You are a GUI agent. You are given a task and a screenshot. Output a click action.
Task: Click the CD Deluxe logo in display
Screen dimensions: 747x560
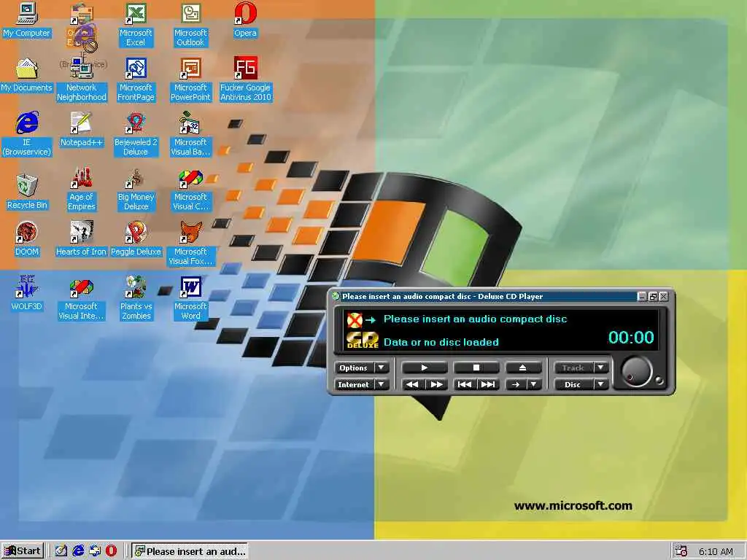pos(362,340)
